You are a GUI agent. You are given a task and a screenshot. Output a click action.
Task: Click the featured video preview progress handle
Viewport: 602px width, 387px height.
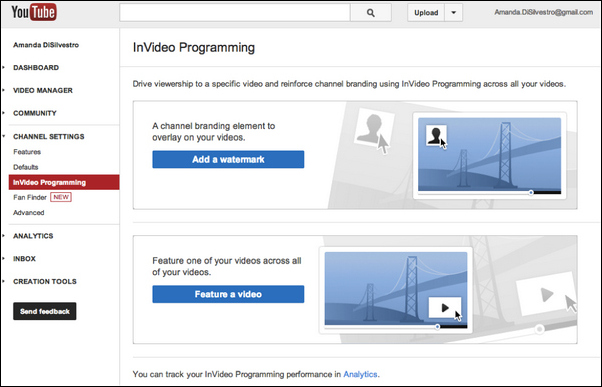point(438,327)
